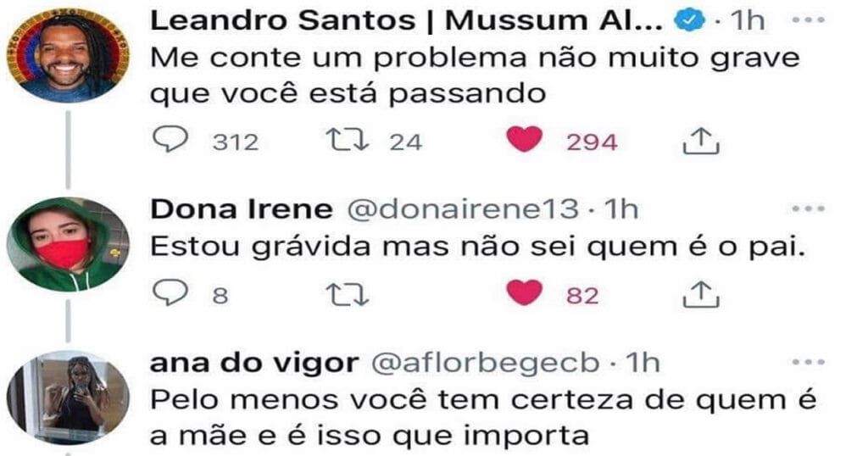The height and width of the screenshot is (456, 868).
Task: Open Dona Irene's profile picture
Action: coord(68,244)
